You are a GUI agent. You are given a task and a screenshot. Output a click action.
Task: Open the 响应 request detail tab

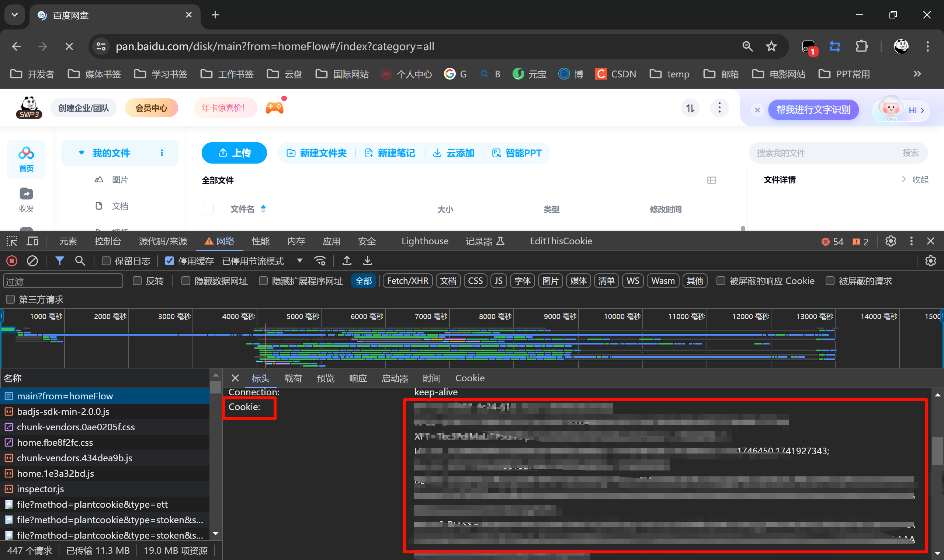(358, 378)
